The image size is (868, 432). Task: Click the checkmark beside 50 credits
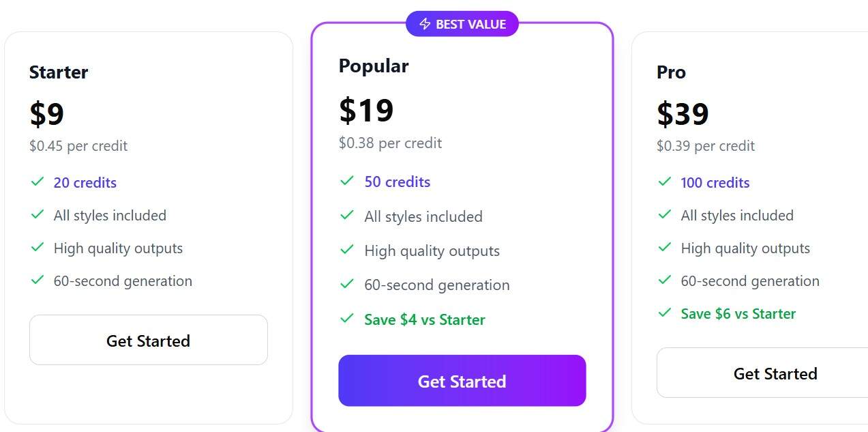coord(346,181)
